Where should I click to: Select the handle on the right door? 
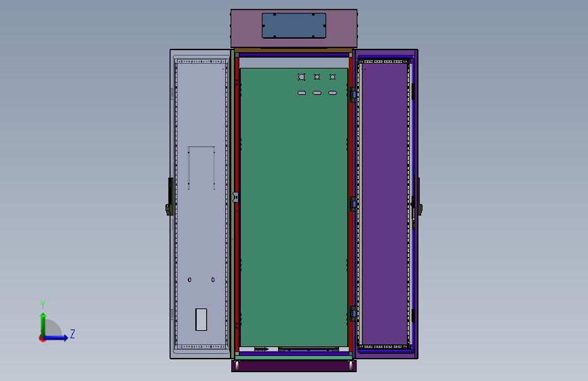pos(419,197)
